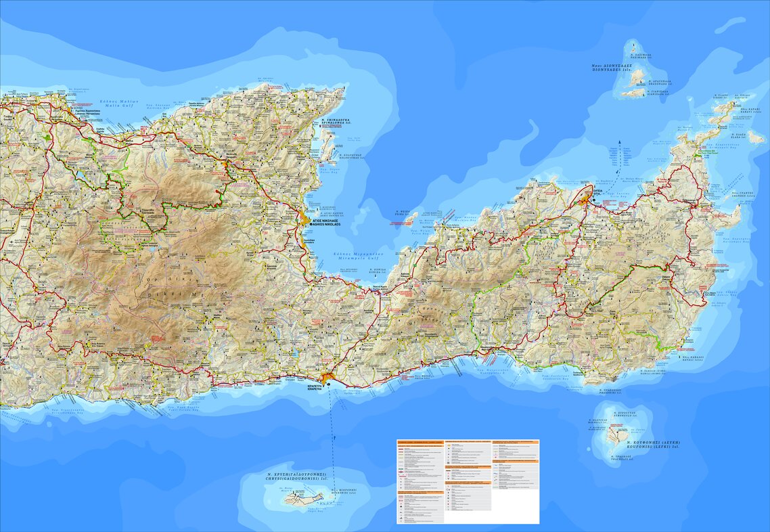Click the Chrysi island landmass
770x532 pixels.
304,500
